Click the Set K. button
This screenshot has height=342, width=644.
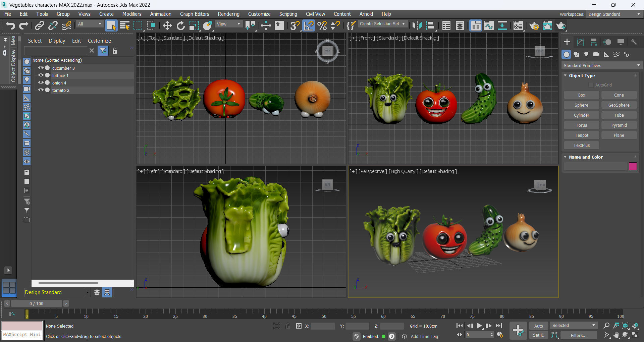pos(538,335)
